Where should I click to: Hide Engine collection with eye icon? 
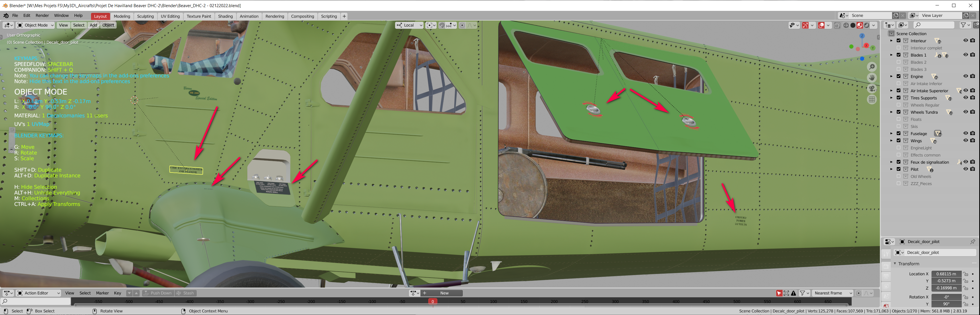tap(965, 76)
